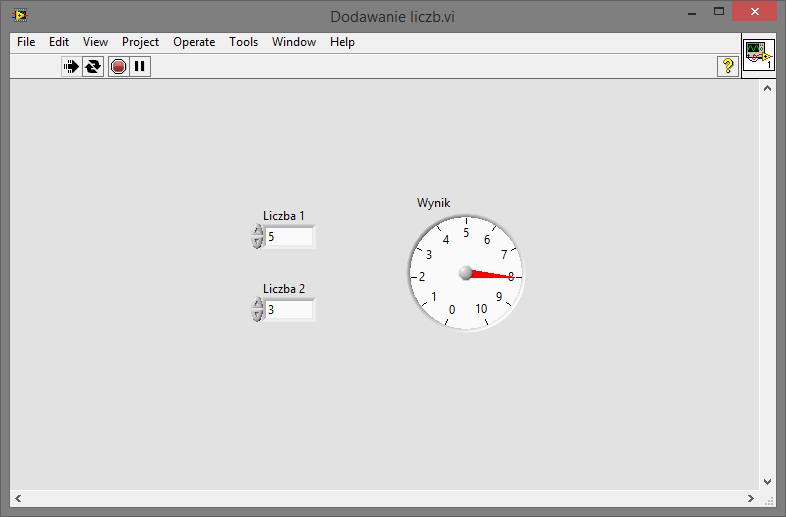The height and width of the screenshot is (517, 786).
Task: Decrease Liczba 2 with the down arrow
Action: point(258,315)
